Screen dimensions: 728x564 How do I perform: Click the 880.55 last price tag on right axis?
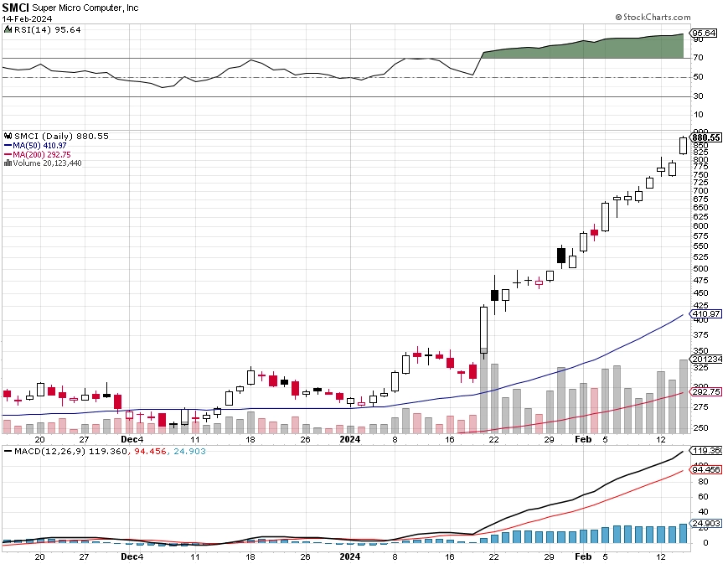[706, 137]
